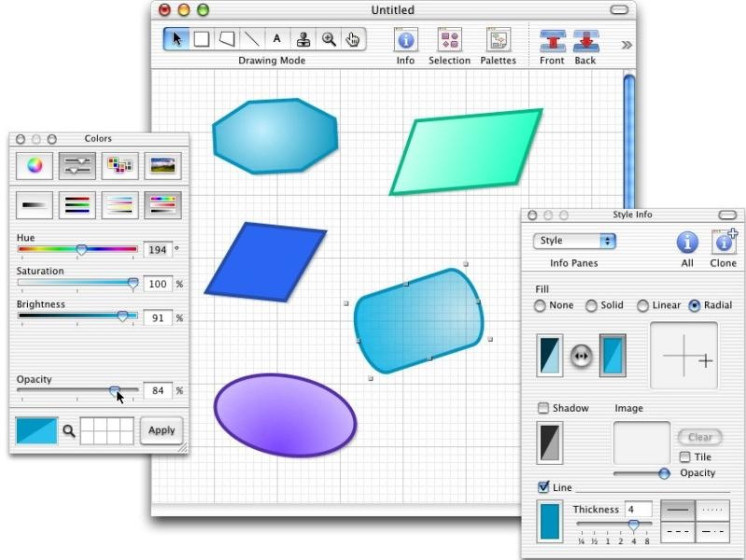Click the gradient start color well

point(550,356)
